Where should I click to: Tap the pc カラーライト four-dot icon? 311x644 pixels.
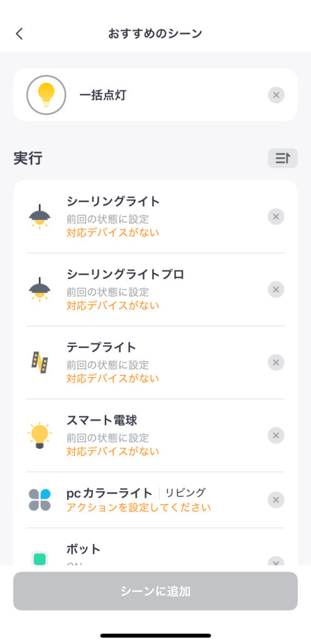[40, 500]
